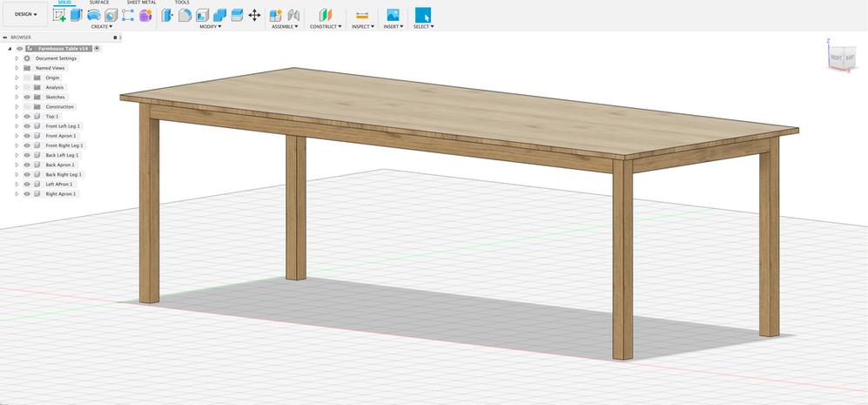Image resolution: width=868 pixels, height=405 pixels.
Task: Choose the Press Pull tool
Action: (x=168, y=15)
